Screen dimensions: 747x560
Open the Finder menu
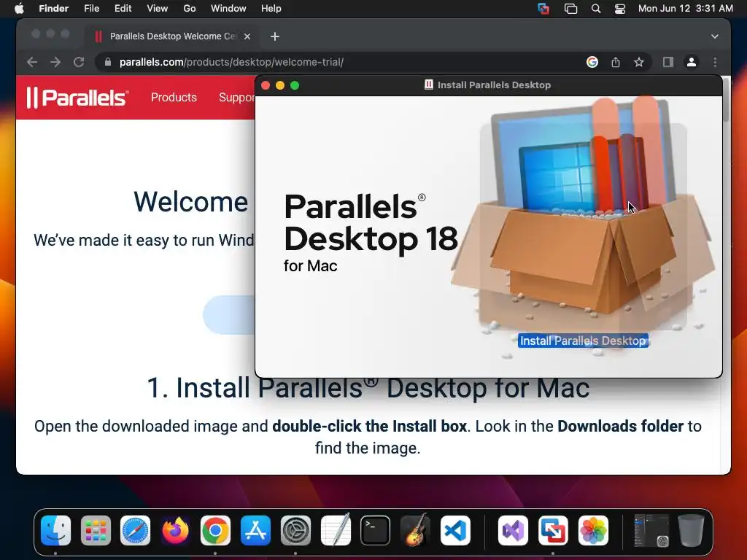54,9
